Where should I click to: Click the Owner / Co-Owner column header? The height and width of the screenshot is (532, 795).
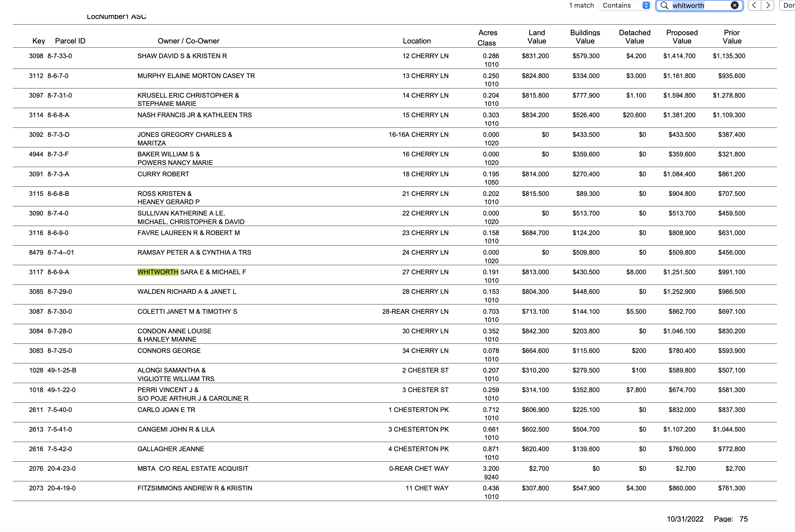(x=188, y=41)
